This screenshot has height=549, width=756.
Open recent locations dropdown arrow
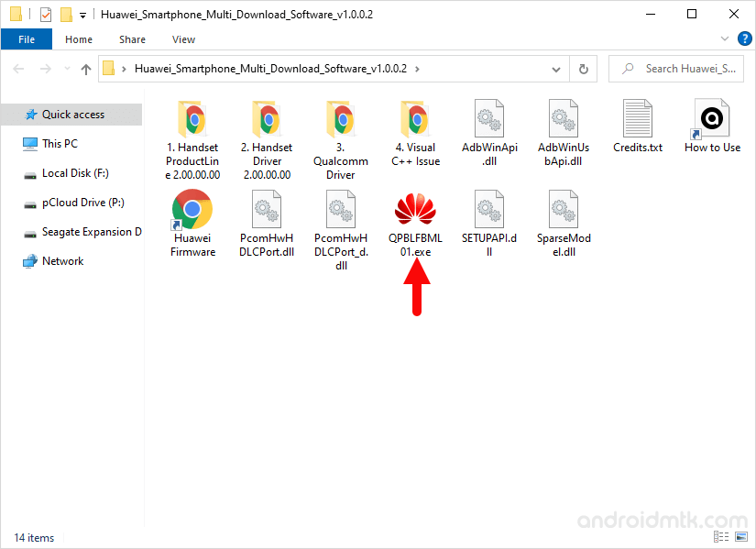coord(67,69)
